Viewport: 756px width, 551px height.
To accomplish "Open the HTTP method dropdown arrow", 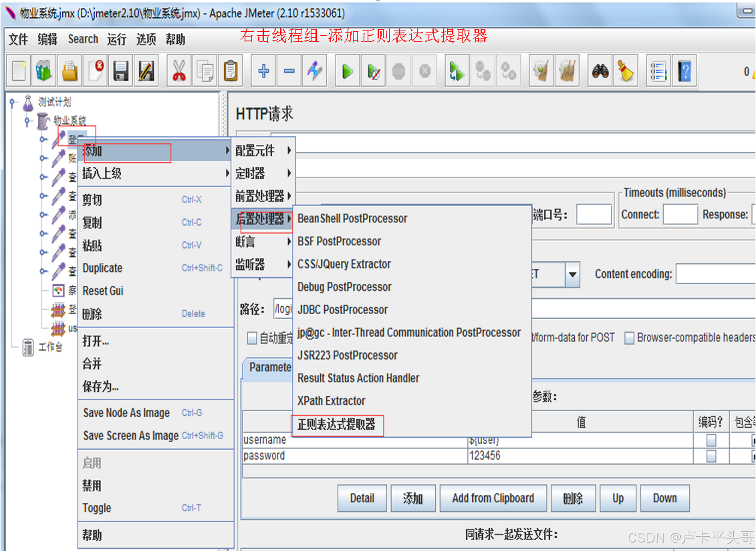I will (x=572, y=274).
